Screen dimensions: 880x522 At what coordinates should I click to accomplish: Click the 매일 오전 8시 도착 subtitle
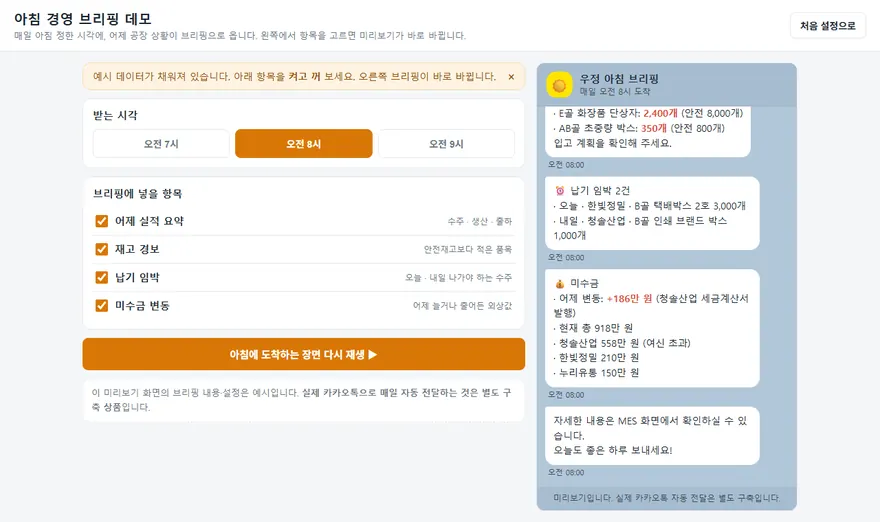(615, 91)
